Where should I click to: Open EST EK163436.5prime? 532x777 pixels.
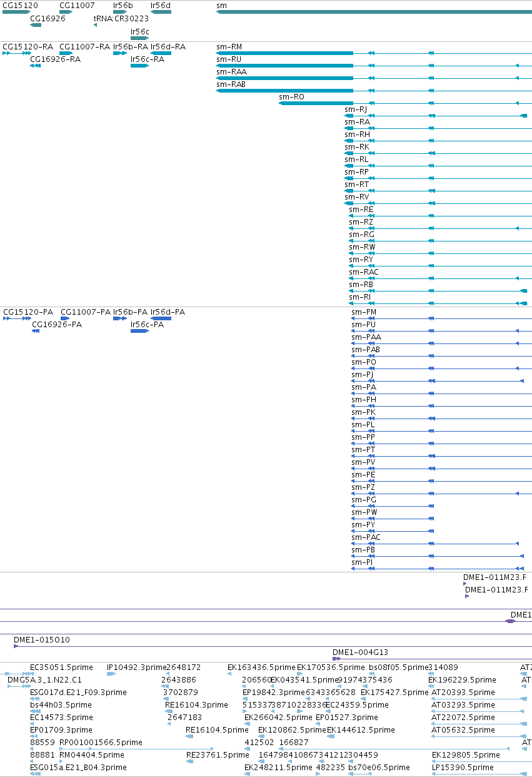pos(261,668)
